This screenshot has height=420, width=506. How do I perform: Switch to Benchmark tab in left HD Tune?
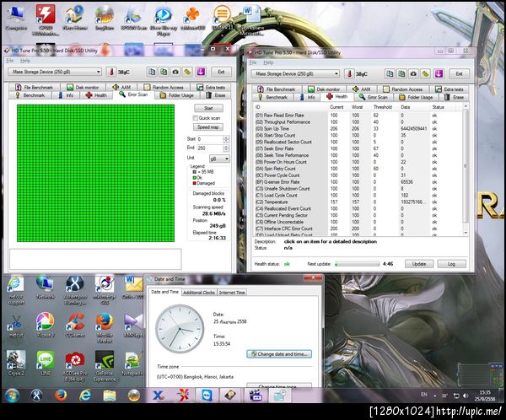pos(30,95)
